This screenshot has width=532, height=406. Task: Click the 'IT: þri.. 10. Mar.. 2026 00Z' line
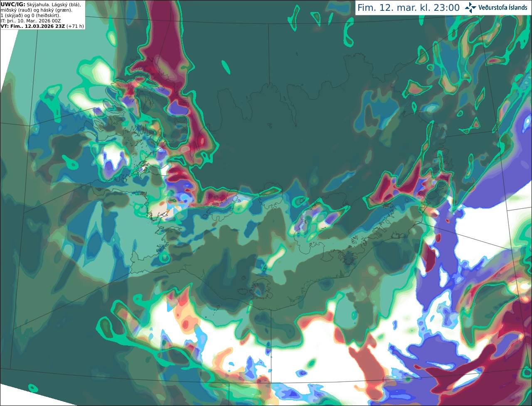point(31,21)
